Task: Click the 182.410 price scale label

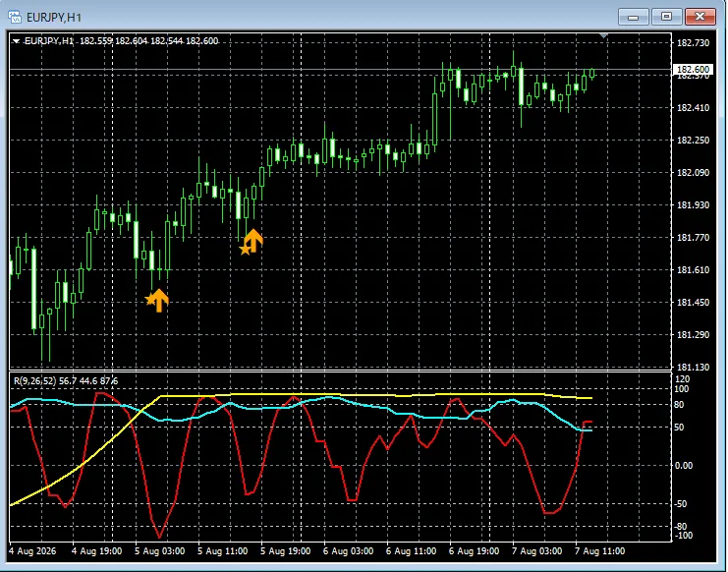Action: point(694,108)
